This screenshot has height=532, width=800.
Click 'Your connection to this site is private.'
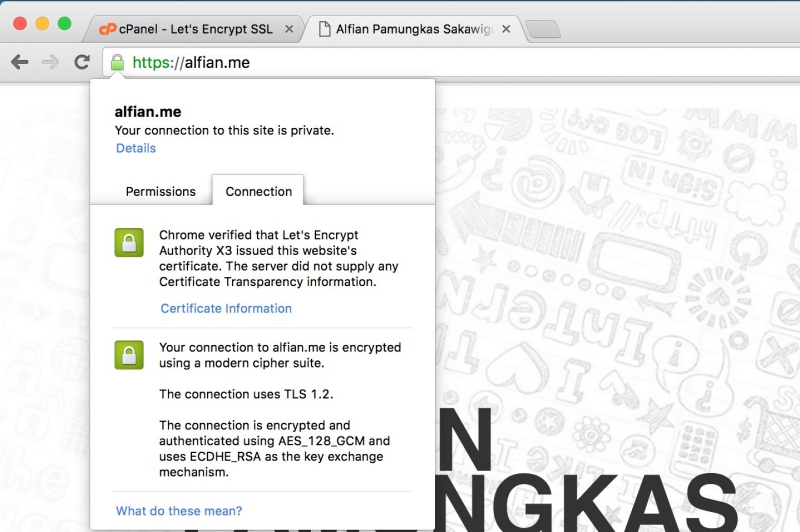[x=224, y=131]
